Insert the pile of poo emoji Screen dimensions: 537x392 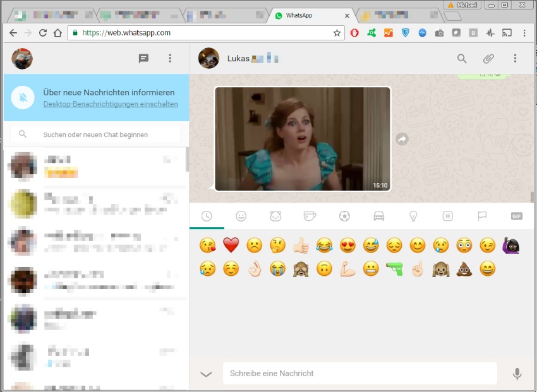464,269
